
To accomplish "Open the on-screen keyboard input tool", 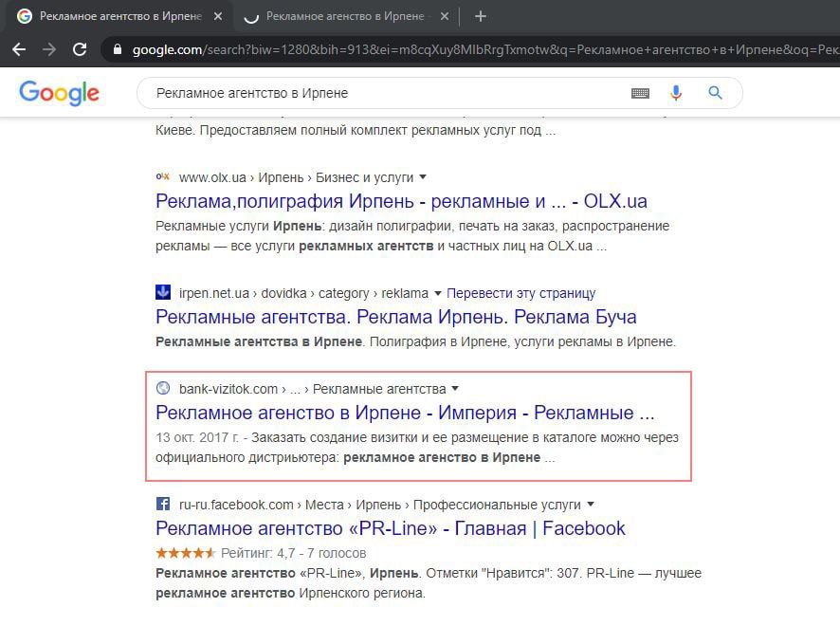I will pos(640,93).
